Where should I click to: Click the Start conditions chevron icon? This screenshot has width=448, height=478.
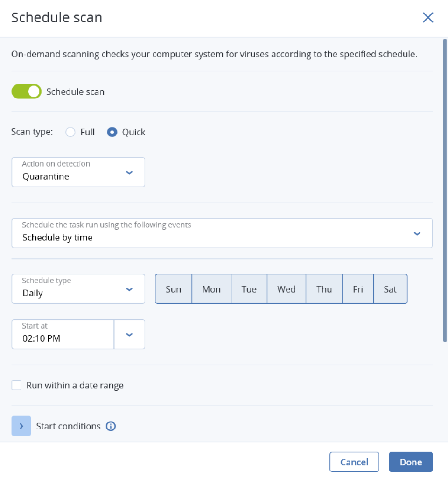[21, 426]
